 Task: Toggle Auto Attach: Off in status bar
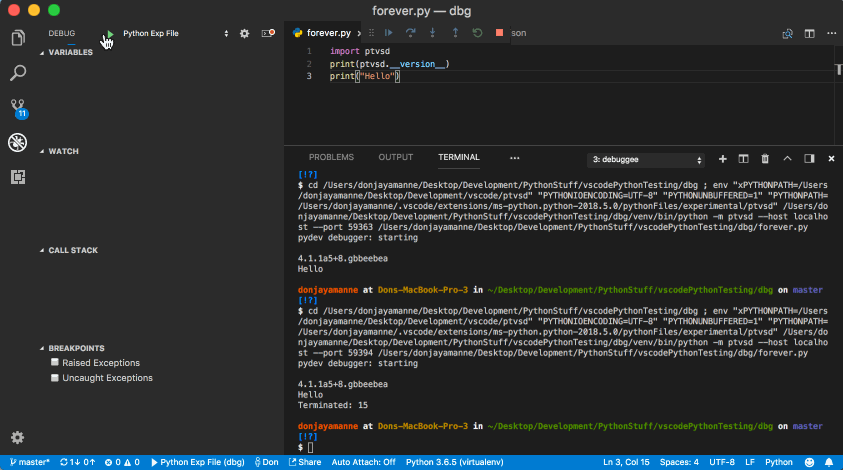point(363,462)
